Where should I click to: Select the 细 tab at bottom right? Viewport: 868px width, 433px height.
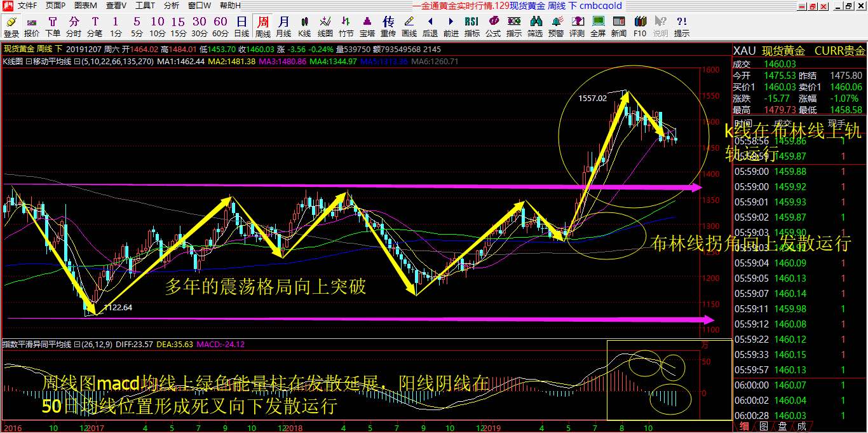(744, 426)
